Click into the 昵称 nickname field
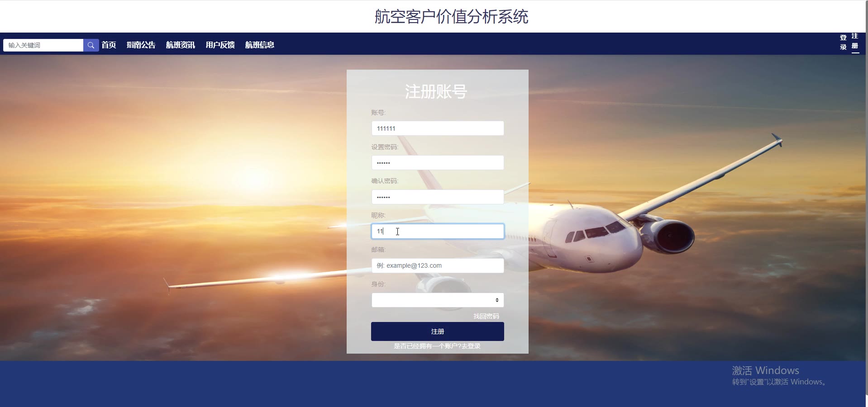 (438, 231)
